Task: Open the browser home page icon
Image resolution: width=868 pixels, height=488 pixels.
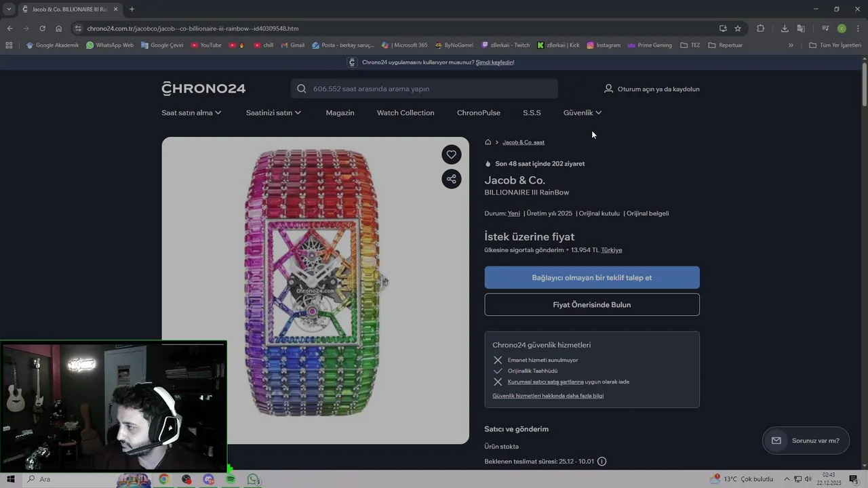Action: click(59, 28)
